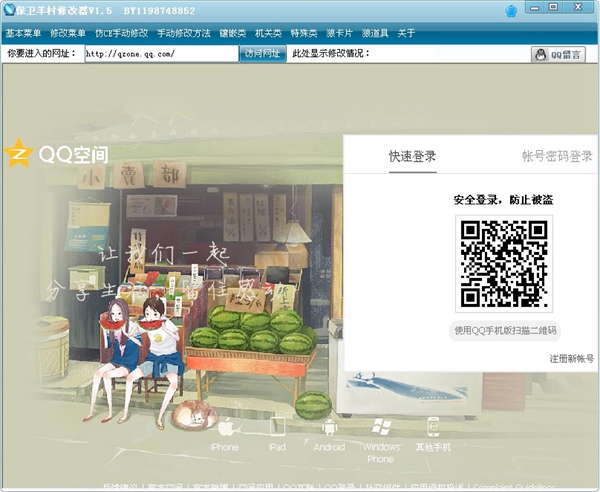This screenshot has height=492, width=600.
Task: Open the 特殊类 menu
Action: pyautogui.click(x=304, y=33)
